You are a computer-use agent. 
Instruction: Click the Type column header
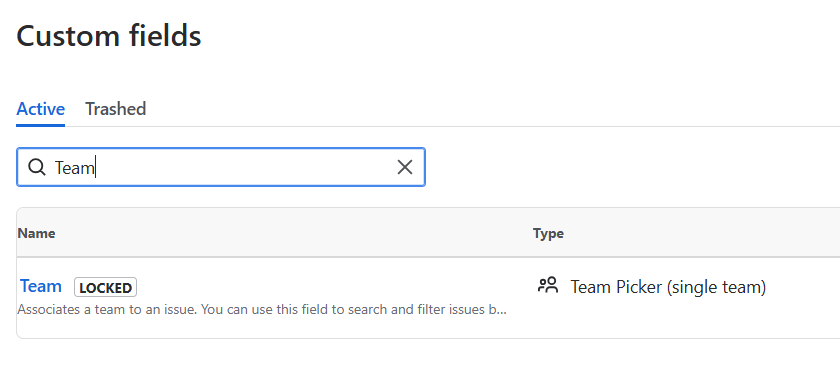pos(548,234)
